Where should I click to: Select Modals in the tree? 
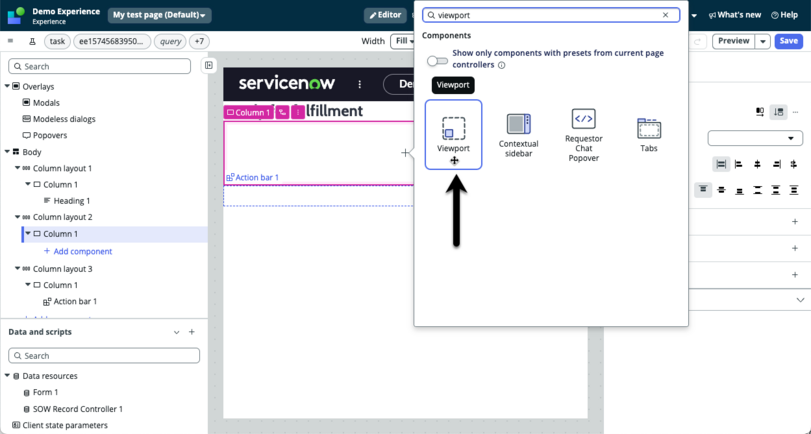(x=46, y=102)
